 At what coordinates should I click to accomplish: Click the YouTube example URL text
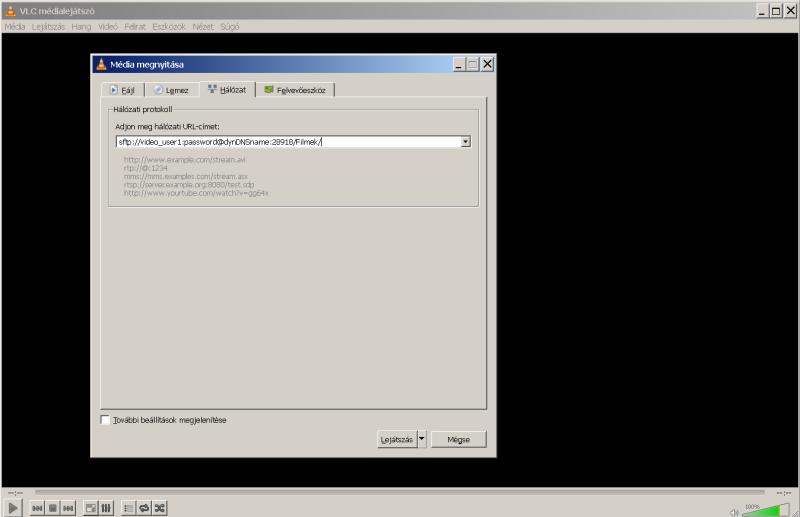click(x=196, y=193)
